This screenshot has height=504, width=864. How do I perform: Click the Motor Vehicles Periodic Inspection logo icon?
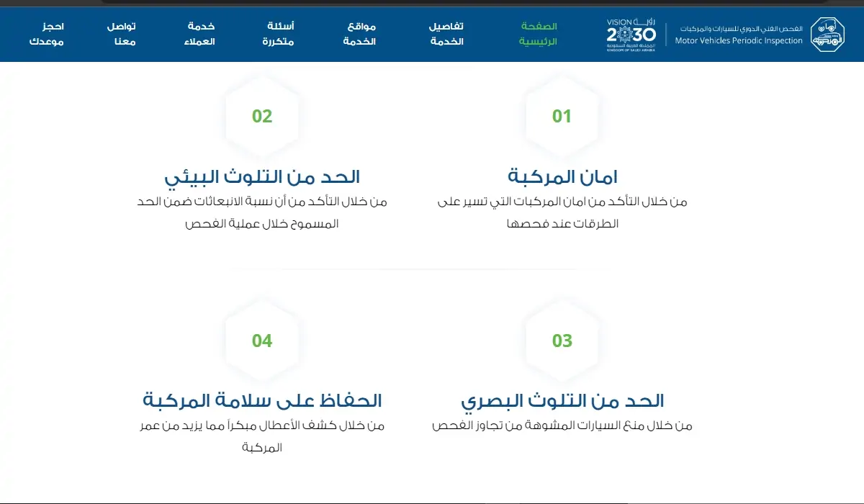(x=828, y=34)
